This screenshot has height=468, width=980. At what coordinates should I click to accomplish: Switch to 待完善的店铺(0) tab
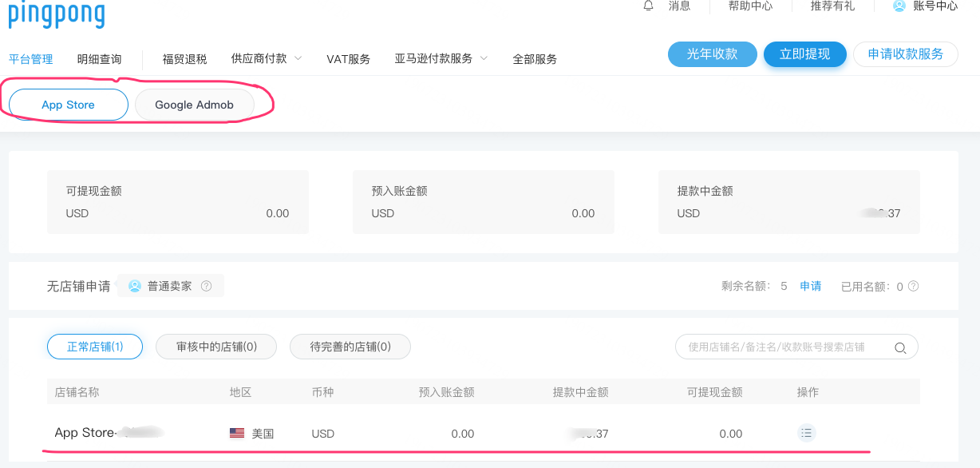[350, 347]
